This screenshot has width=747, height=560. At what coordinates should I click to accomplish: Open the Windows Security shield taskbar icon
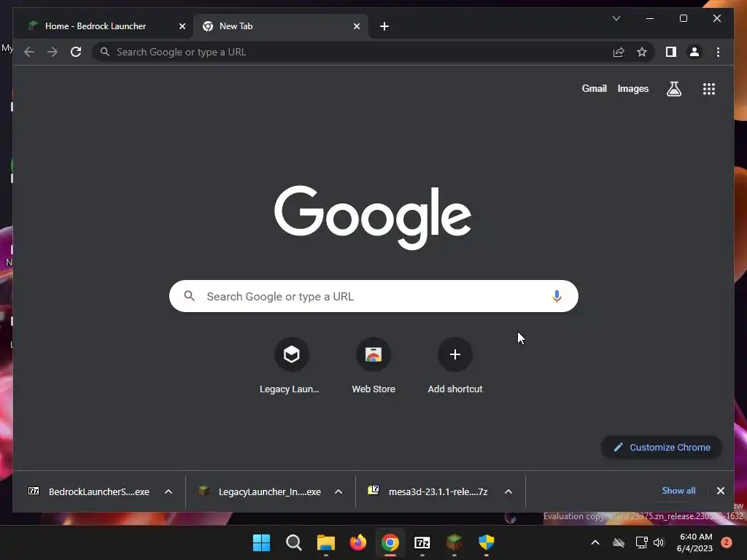tap(487, 542)
